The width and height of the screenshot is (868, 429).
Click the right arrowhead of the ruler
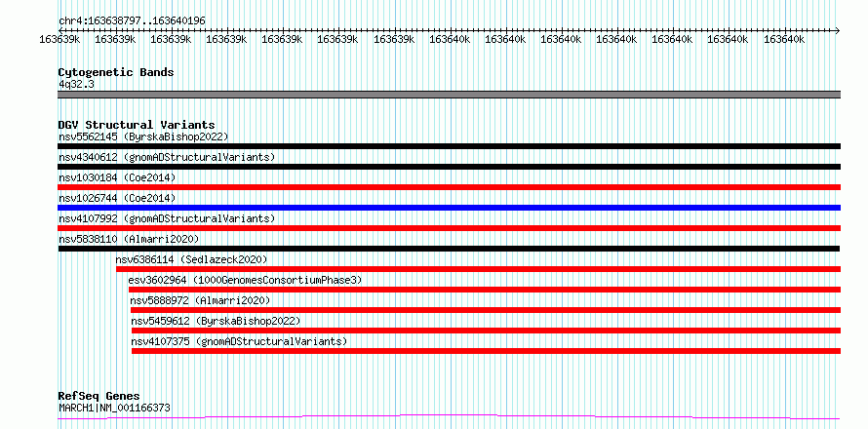[837, 30]
